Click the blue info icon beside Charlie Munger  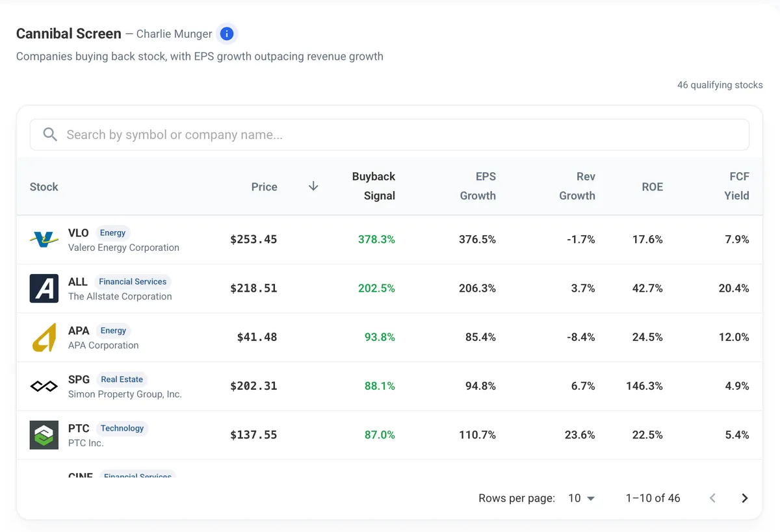pyautogui.click(x=226, y=34)
